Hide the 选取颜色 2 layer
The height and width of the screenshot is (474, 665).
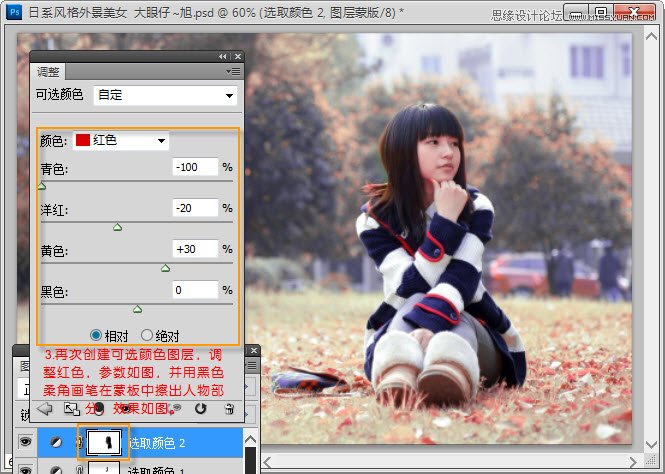click(x=25, y=442)
